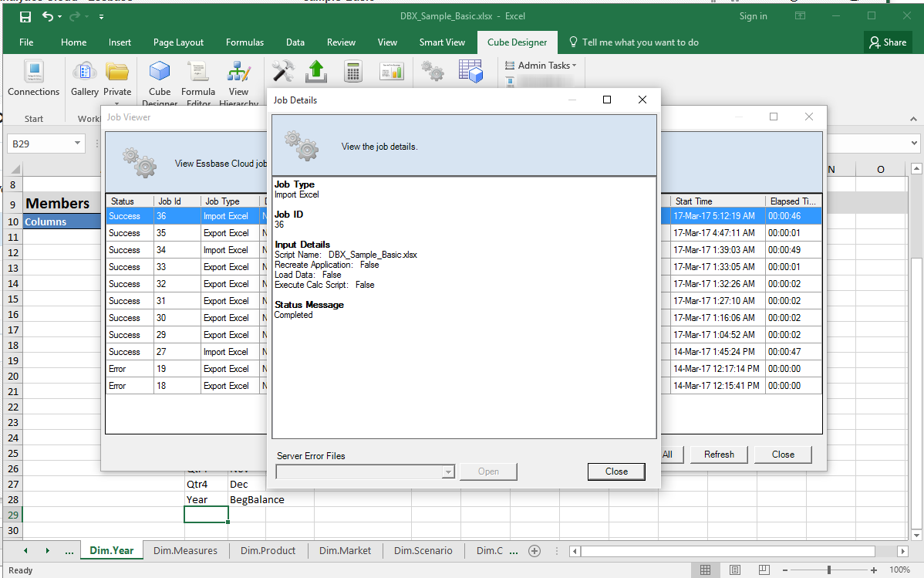
Task: Click the Transform Data table cube icon
Action: [x=470, y=72]
